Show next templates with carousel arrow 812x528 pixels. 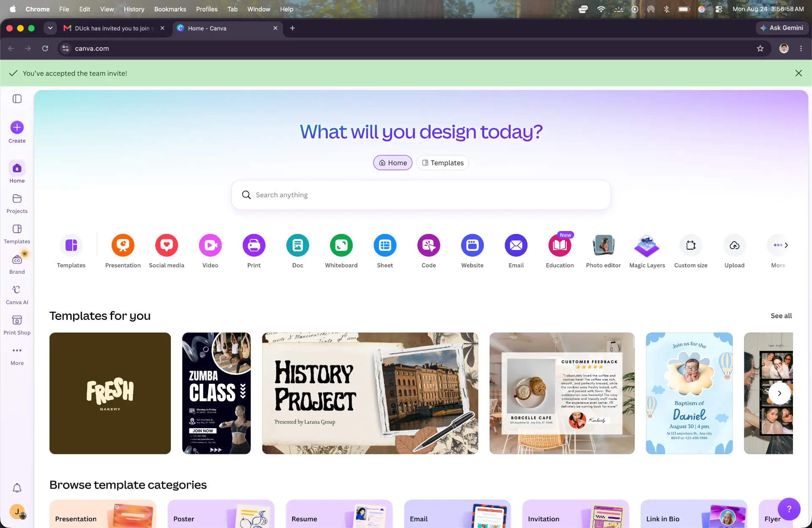[779, 393]
